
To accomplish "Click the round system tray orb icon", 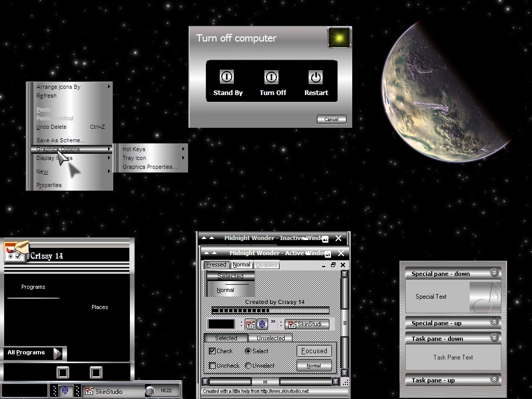I will click(150, 391).
